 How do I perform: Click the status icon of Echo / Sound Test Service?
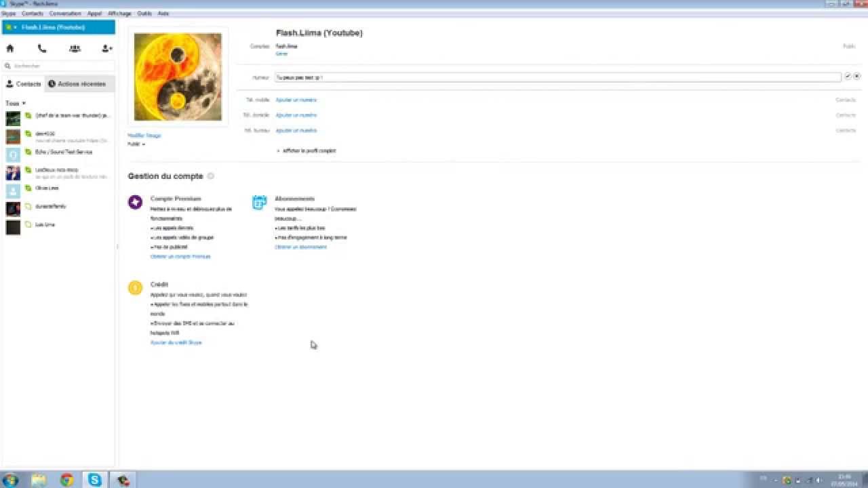28,152
